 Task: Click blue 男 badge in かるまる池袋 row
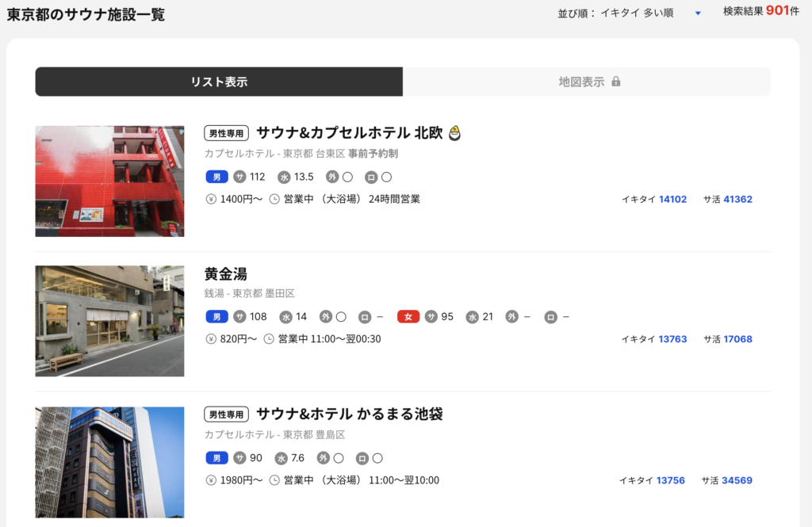point(217,458)
